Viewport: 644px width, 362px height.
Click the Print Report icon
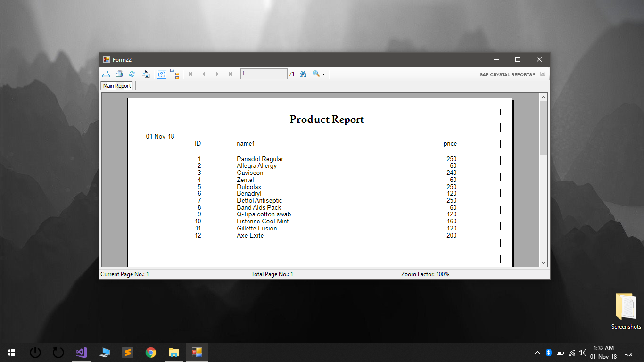coord(119,74)
